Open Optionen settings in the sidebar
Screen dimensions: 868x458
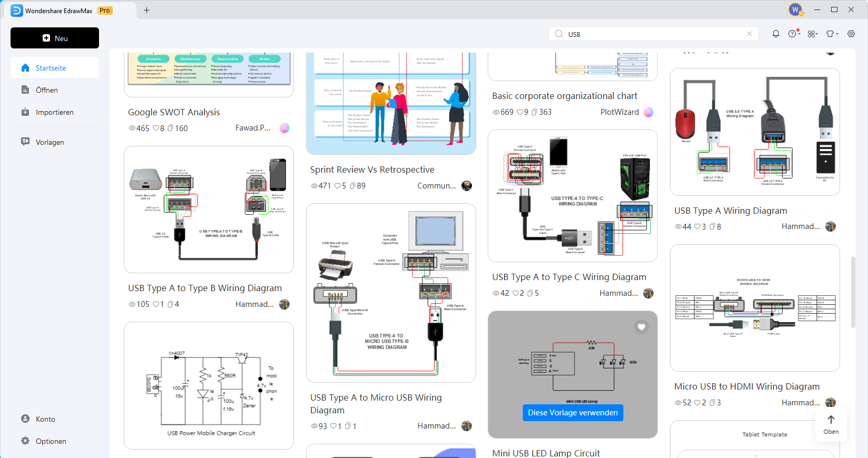click(55, 441)
